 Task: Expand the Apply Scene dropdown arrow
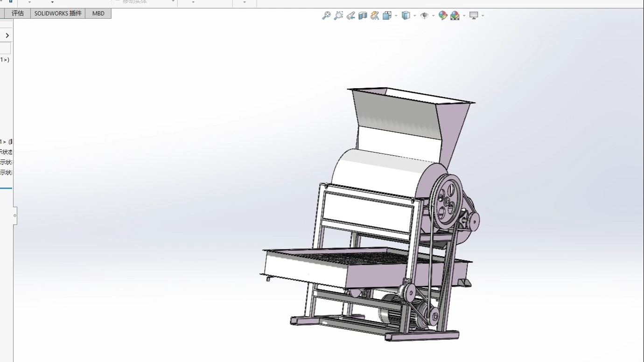(x=464, y=16)
